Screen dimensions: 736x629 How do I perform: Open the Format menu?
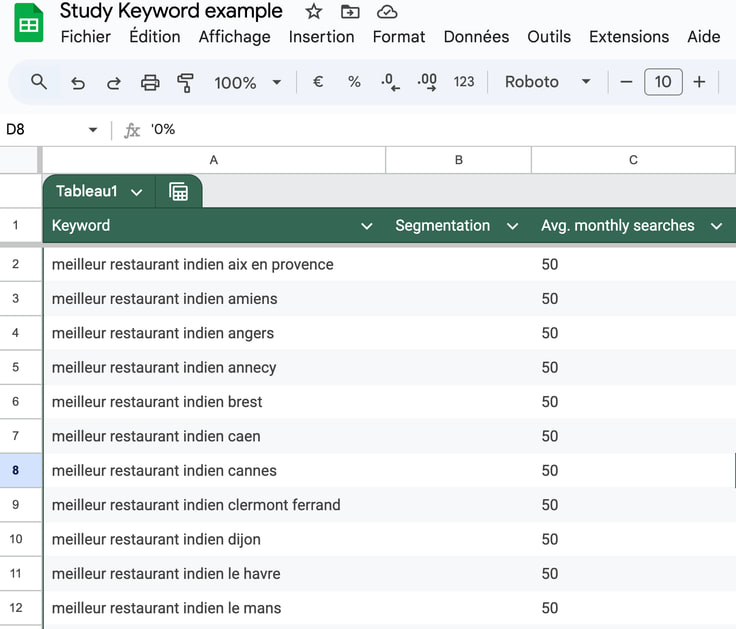[x=399, y=37]
